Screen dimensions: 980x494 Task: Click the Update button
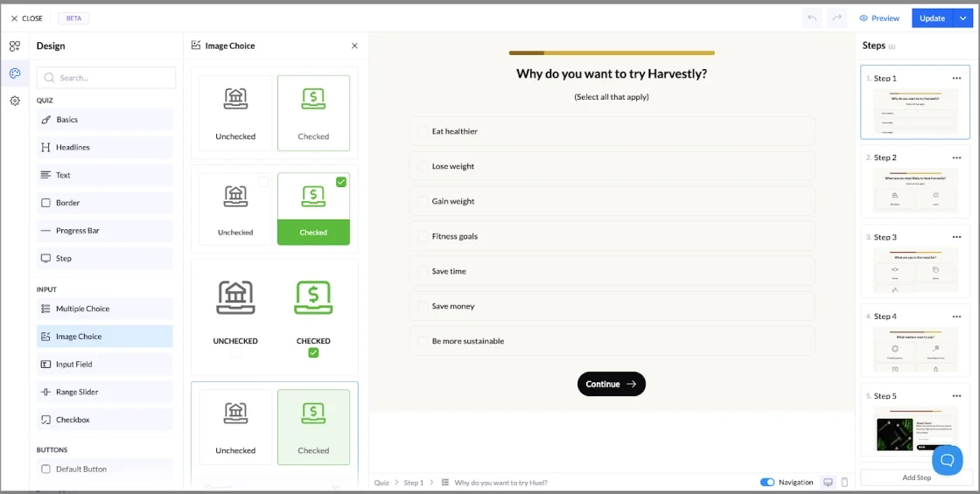pyautogui.click(x=931, y=18)
